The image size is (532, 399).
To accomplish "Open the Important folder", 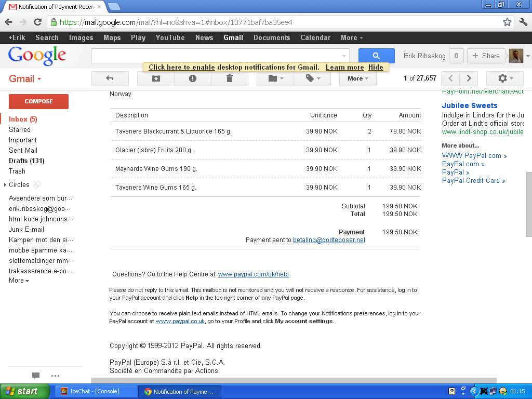I will coord(22,140).
